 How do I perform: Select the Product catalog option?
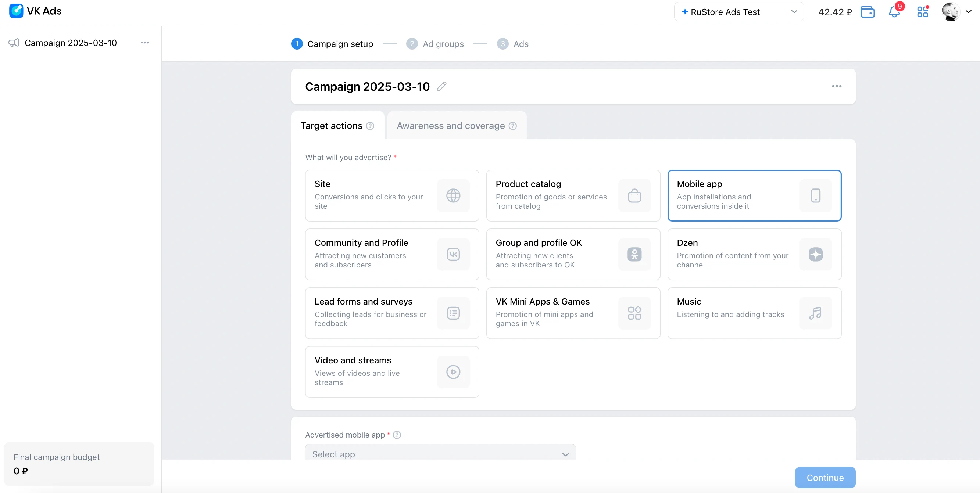(573, 195)
